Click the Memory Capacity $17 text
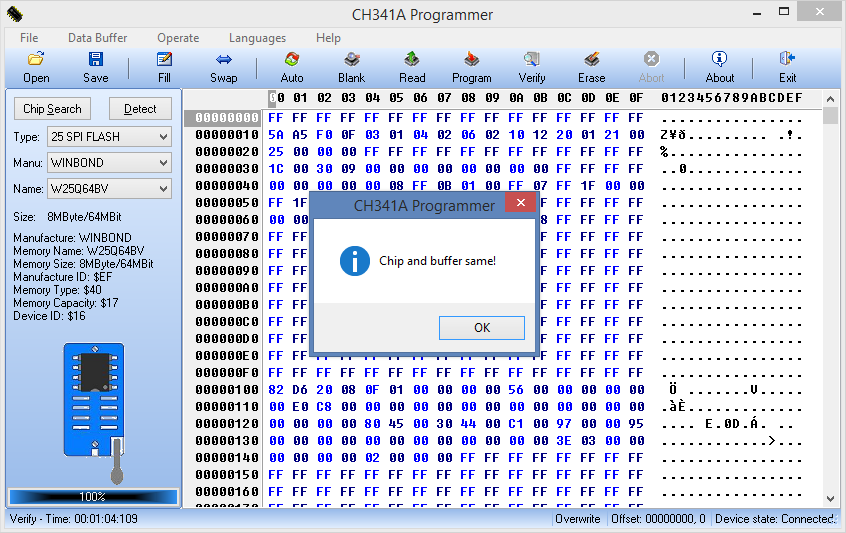Image resolution: width=846 pixels, height=533 pixels. (65, 303)
